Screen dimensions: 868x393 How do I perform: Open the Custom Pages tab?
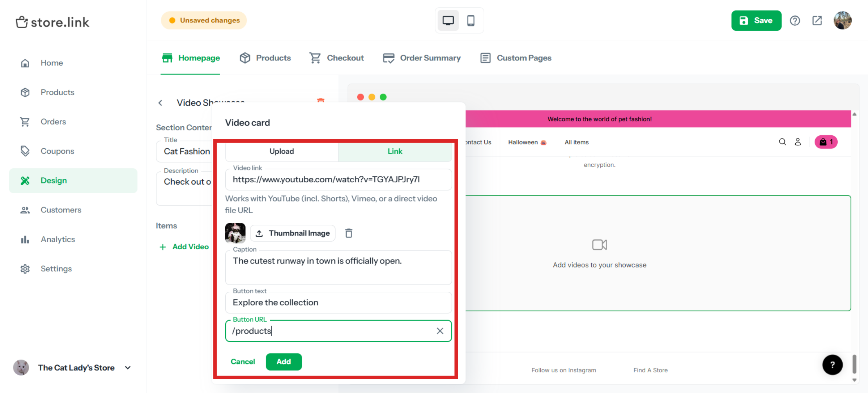pyautogui.click(x=516, y=58)
